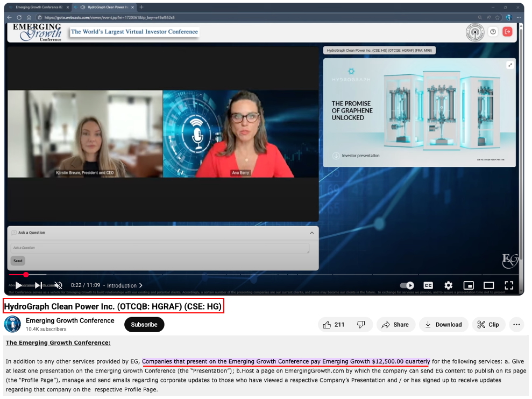Image resolution: width=532 pixels, height=399 pixels.
Task: Click the browser address bar URL
Action: pos(110,17)
